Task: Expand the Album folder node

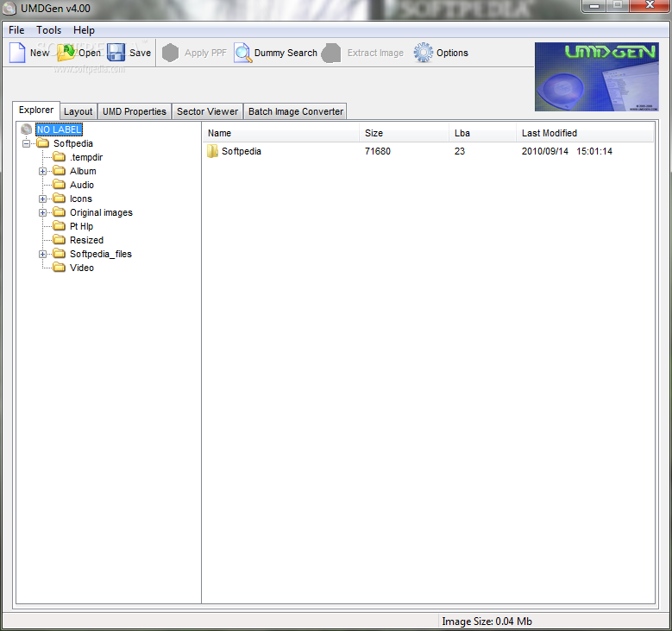Action: coord(42,171)
